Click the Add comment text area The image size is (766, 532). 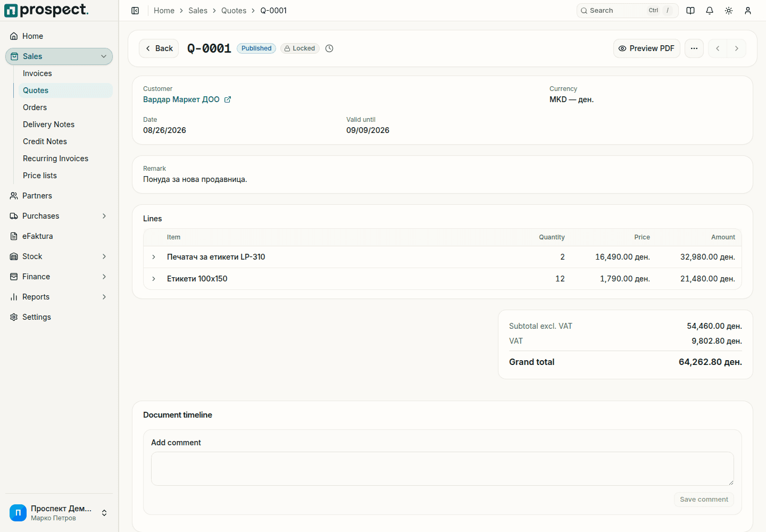point(443,469)
